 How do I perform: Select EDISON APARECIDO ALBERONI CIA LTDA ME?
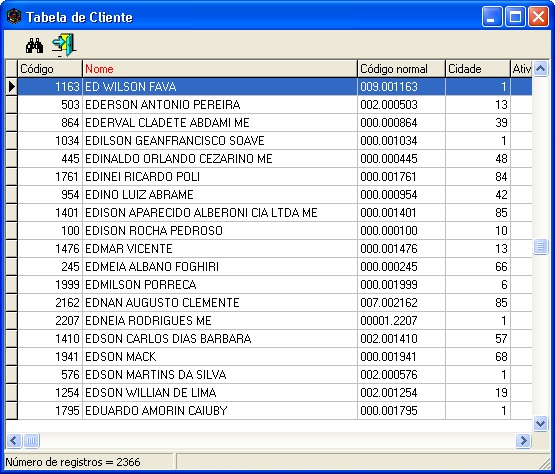(x=220, y=213)
